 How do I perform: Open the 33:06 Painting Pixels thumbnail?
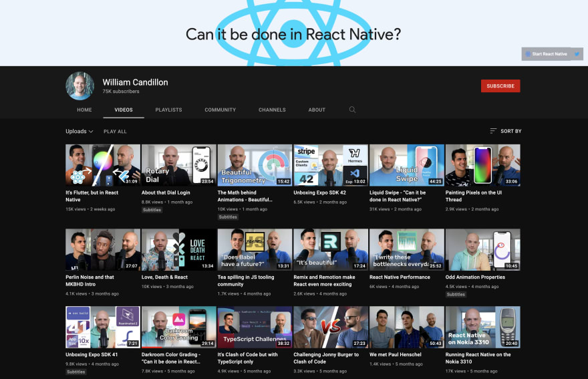(482, 165)
